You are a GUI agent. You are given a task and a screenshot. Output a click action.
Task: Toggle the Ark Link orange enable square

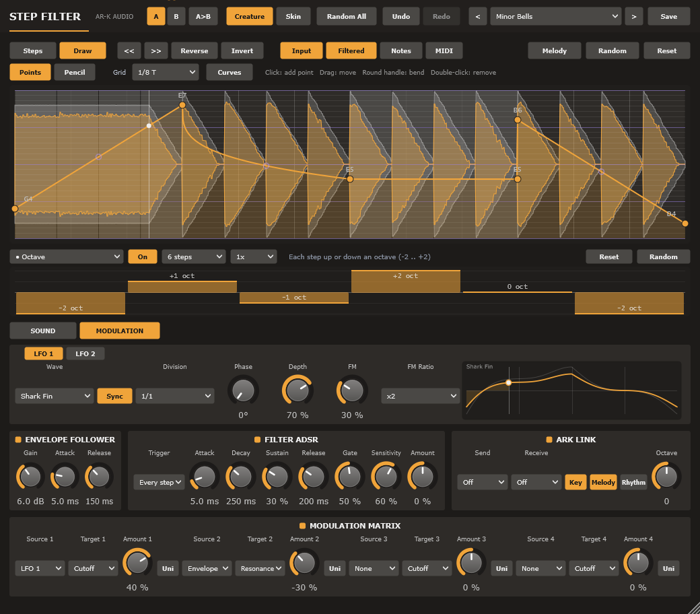tap(549, 440)
